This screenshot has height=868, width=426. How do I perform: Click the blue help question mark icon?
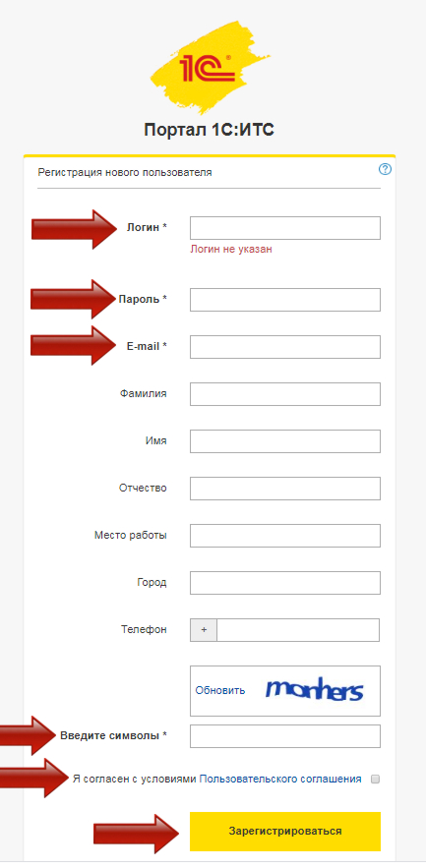385,169
